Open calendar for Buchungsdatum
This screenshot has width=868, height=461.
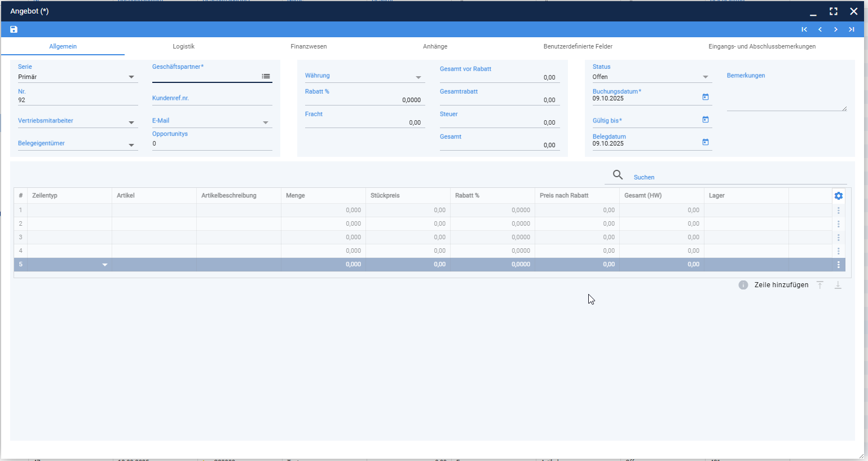[705, 97]
